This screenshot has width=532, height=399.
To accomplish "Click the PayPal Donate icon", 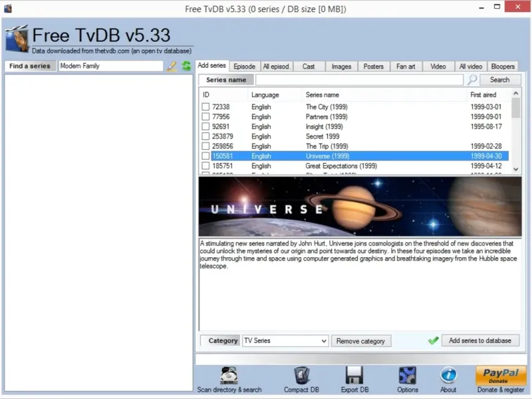I will point(501,376).
